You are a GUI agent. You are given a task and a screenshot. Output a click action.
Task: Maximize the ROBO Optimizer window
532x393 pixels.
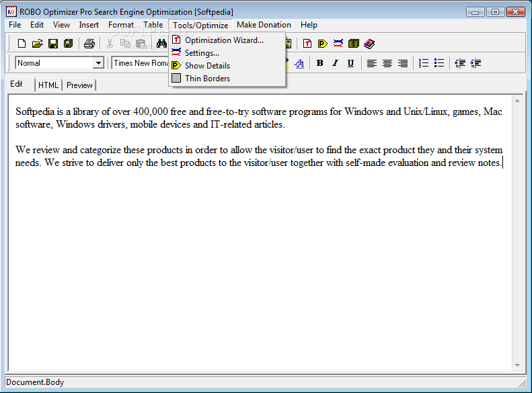click(496, 12)
